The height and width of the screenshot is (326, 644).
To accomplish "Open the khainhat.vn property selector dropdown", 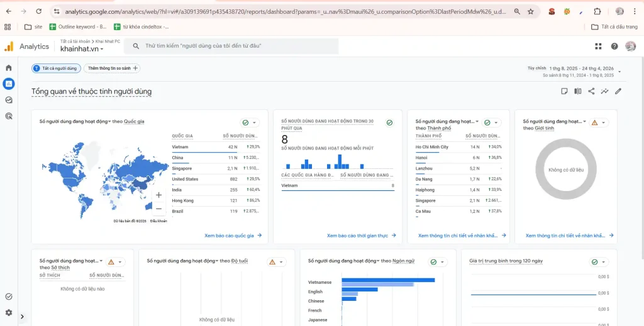I will pos(82,49).
